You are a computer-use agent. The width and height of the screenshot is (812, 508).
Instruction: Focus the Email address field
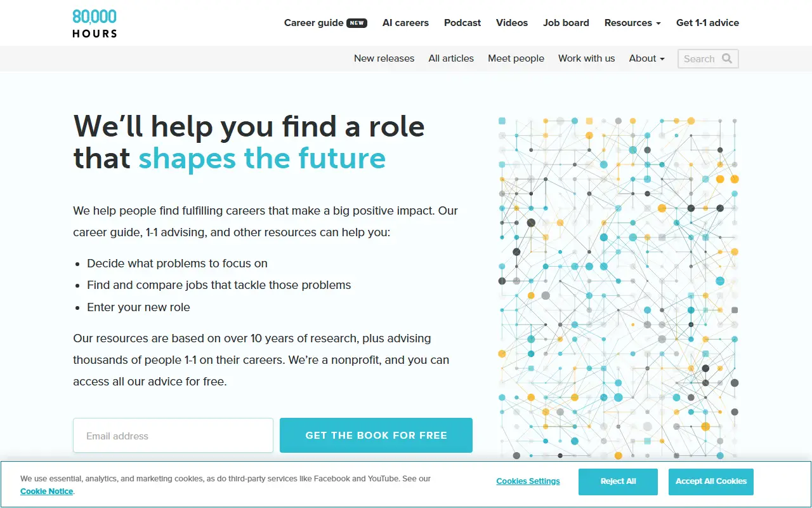point(173,436)
